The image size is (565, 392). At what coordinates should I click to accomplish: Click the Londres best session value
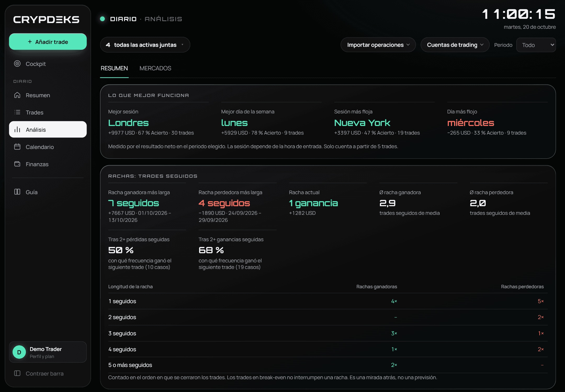coord(128,123)
